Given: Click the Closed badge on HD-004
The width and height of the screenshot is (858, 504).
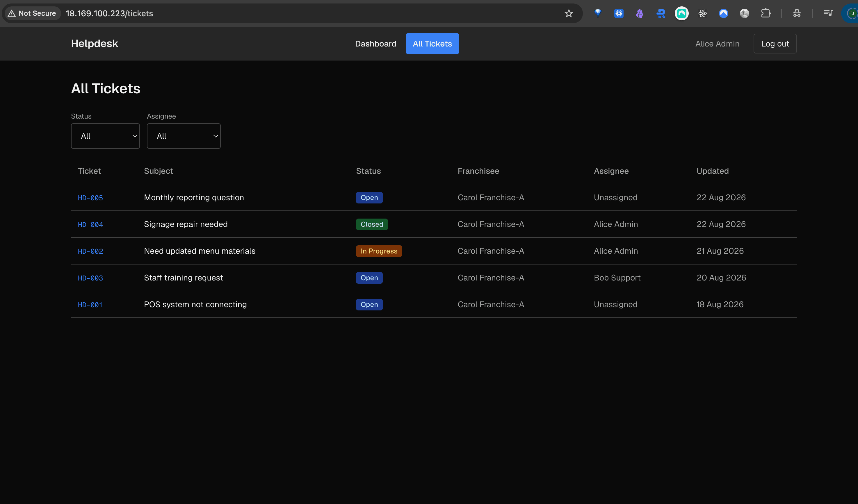Looking at the screenshot, I should (372, 224).
